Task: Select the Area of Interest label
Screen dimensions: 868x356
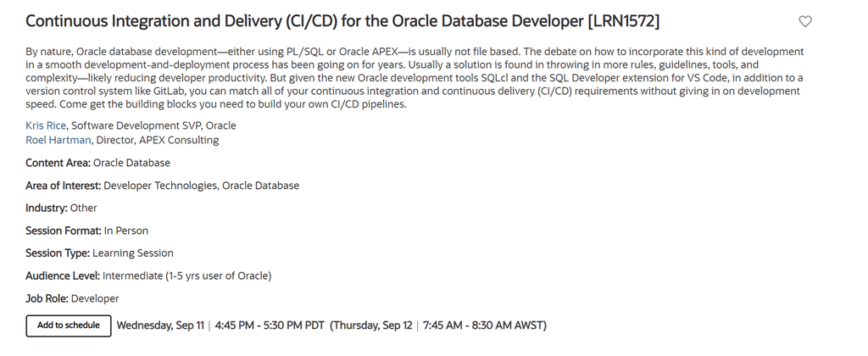Action: [64, 186]
